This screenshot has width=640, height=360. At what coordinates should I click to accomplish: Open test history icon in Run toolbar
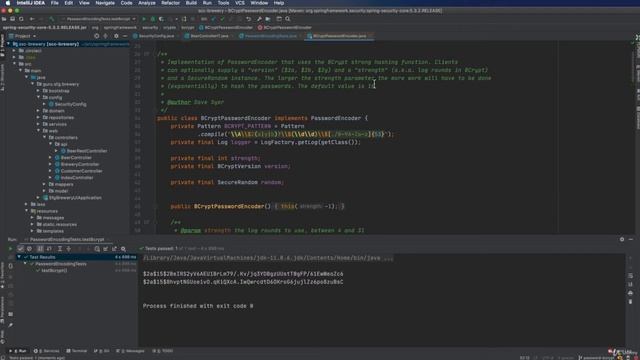pyautogui.click(x=97, y=249)
